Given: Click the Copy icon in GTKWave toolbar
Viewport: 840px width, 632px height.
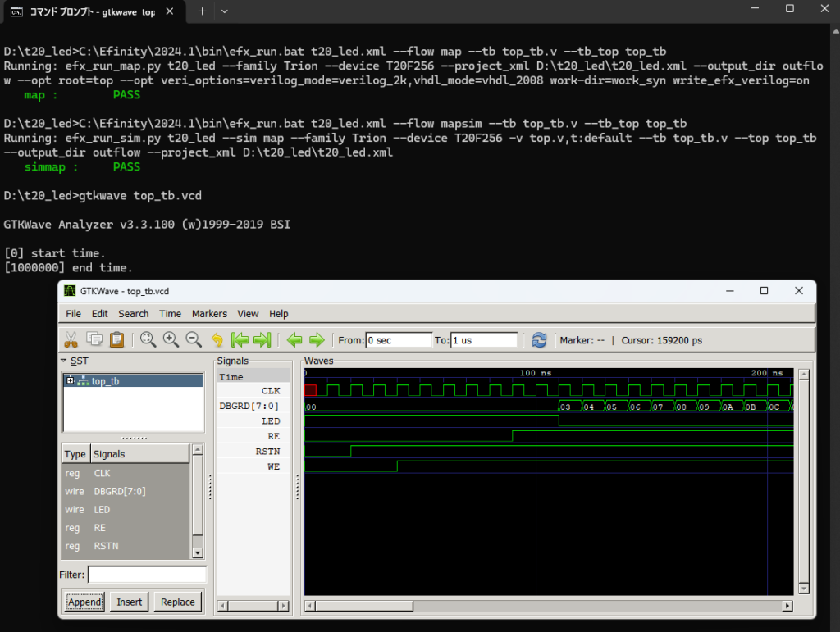Looking at the screenshot, I should 94,339.
